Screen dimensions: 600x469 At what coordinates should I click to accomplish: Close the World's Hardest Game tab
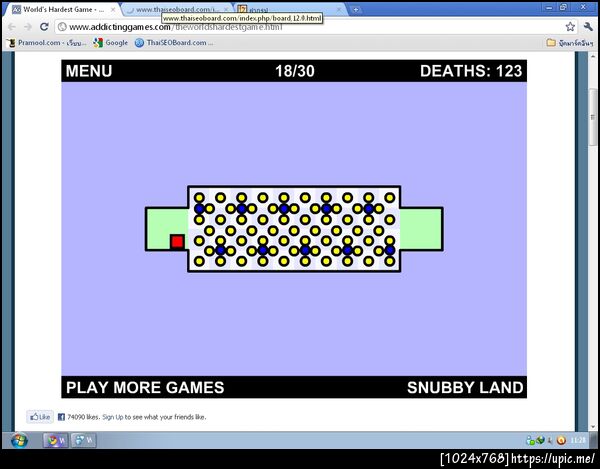pyautogui.click(x=113, y=10)
